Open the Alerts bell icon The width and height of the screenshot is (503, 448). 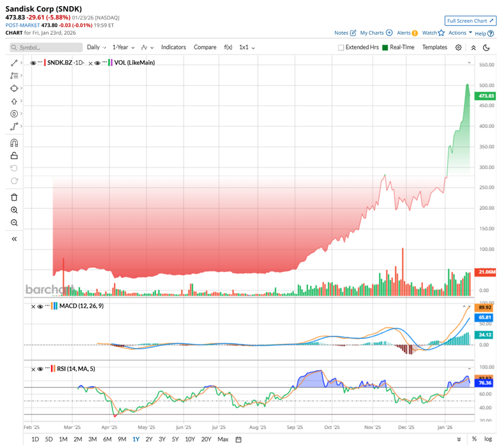coord(415,33)
